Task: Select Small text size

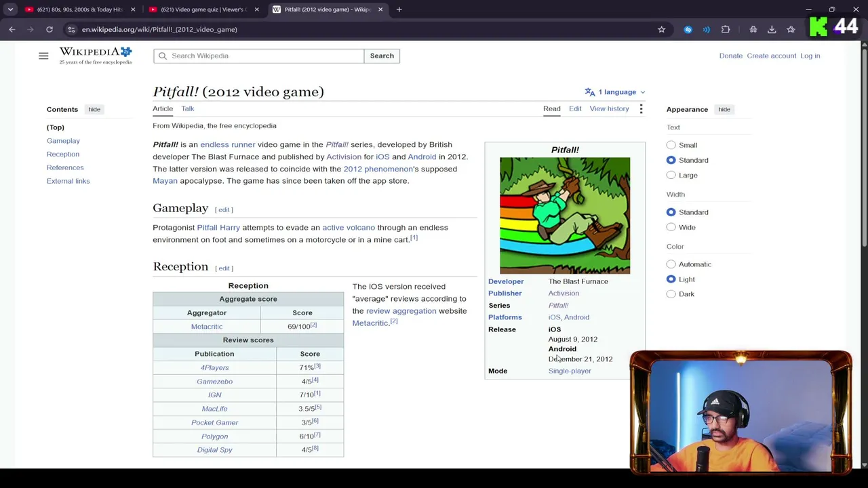Action: 671,145
